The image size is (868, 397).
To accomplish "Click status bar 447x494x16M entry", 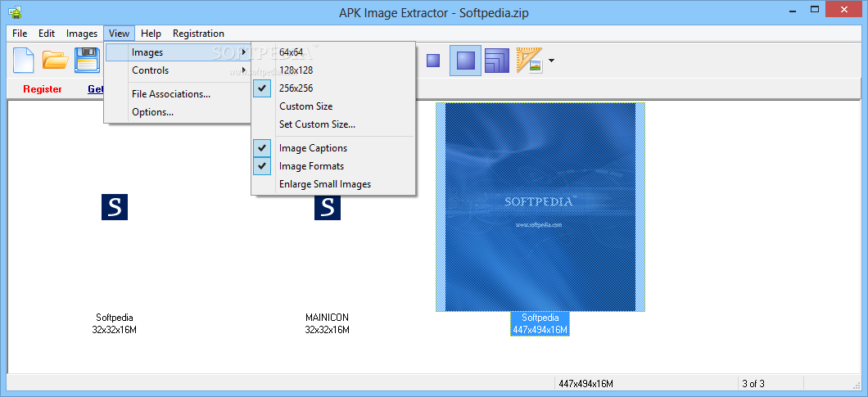I will [585, 384].
